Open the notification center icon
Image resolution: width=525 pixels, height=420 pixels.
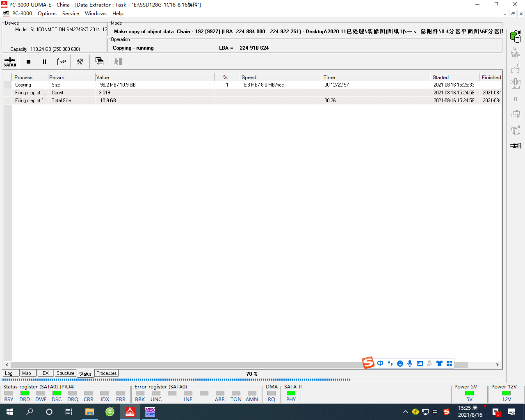(x=511, y=412)
